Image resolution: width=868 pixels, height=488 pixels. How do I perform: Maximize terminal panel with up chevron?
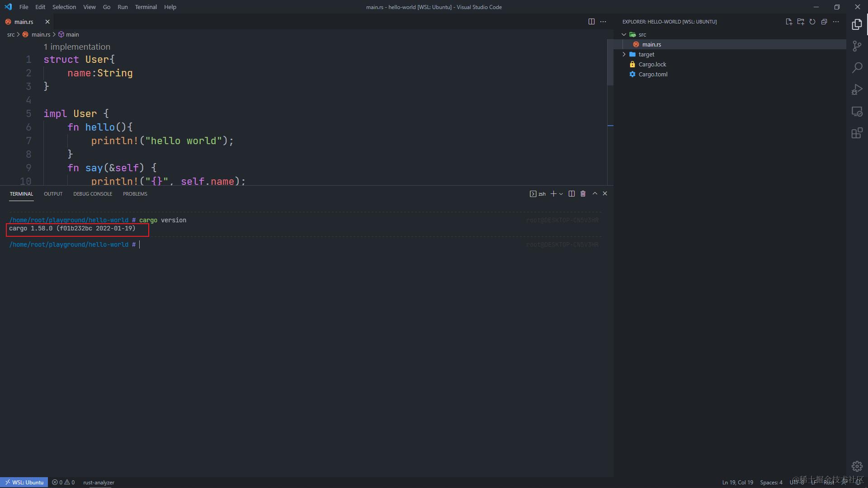coord(595,194)
